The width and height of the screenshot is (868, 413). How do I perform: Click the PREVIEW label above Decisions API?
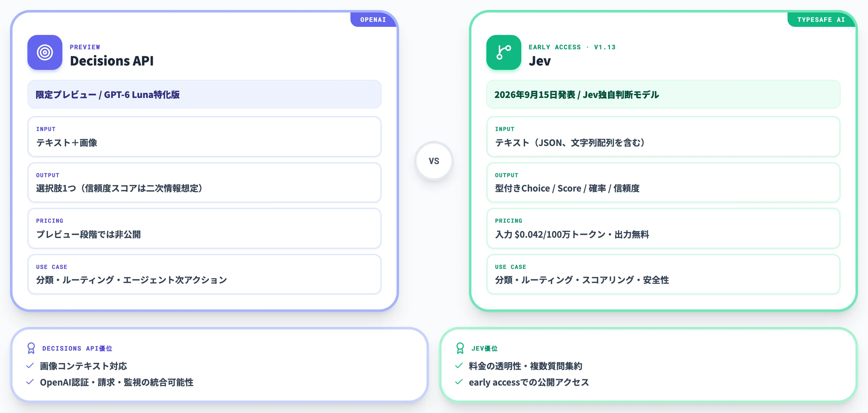(x=85, y=47)
